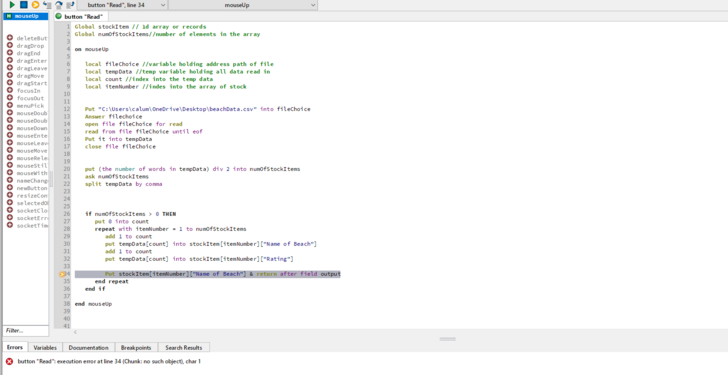The height and width of the screenshot is (375, 728).
Task: Add the menuPick handler via its plus icon
Action: pos(9,105)
